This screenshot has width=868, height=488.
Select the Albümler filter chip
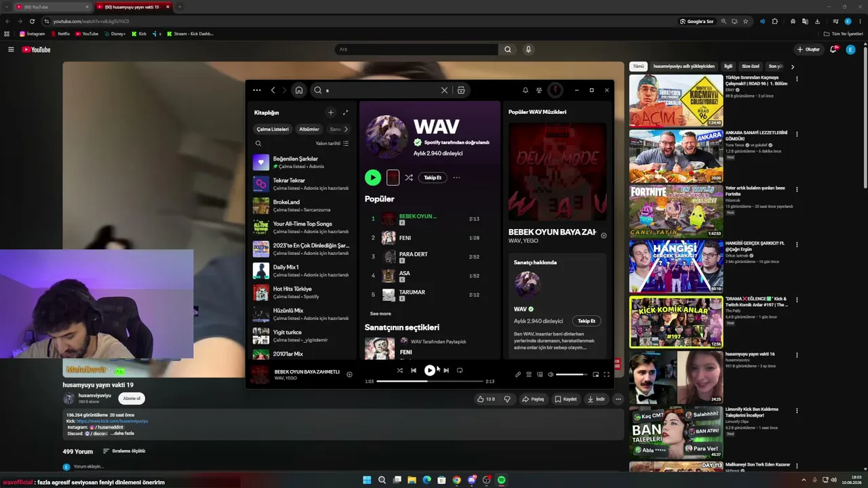click(x=309, y=129)
